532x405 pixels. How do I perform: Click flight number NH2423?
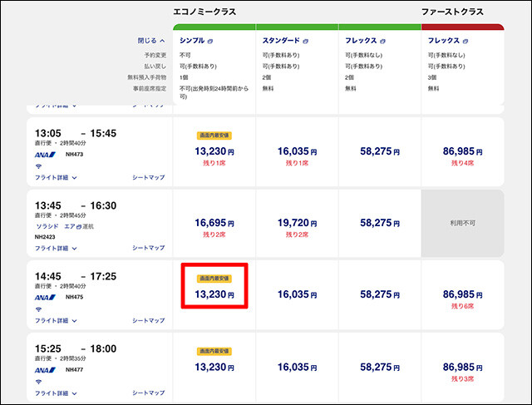point(45,237)
